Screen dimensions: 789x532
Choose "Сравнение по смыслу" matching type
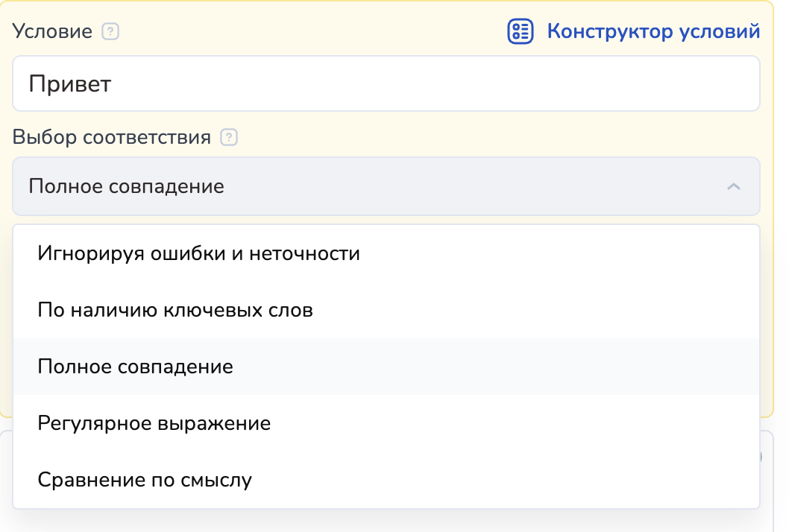tap(145, 481)
